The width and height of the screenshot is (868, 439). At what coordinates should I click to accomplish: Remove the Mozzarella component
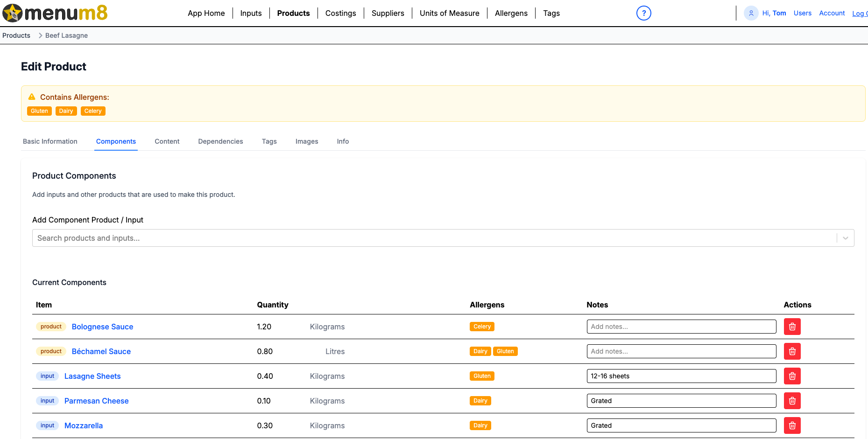pyautogui.click(x=792, y=425)
